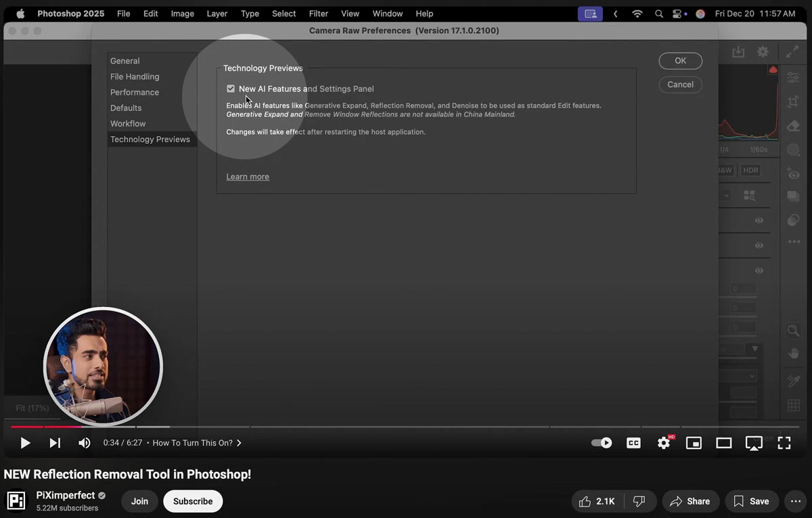Open YouTube player settings gear
The width and height of the screenshot is (812, 518).
pos(664,443)
